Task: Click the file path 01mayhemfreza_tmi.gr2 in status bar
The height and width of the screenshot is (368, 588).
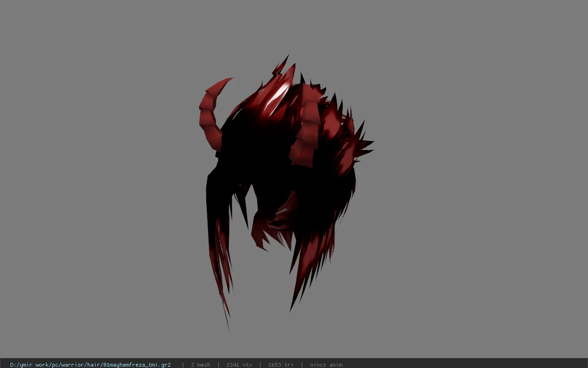Action: pos(90,365)
